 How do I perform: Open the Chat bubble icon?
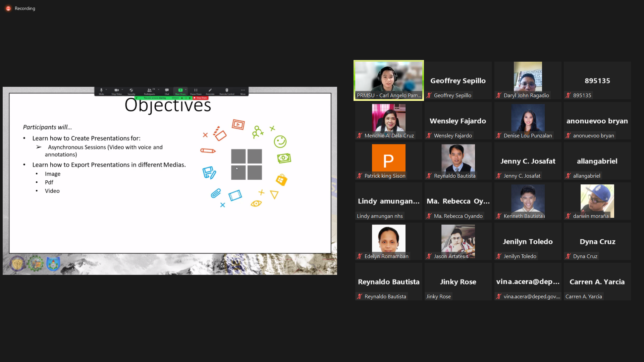coord(167,90)
